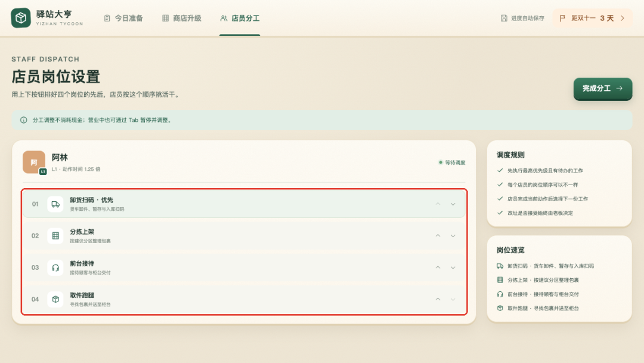Viewport: 644px width, 363px height.
Task: Switch to the 商店升级 tab
Action: [x=182, y=18]
